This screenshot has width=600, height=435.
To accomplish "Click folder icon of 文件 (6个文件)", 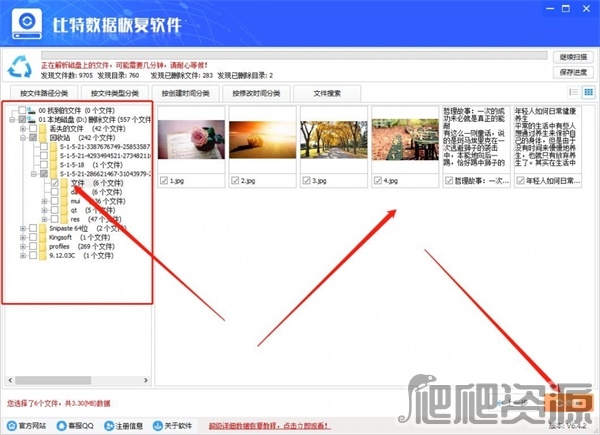I will 64,183.
